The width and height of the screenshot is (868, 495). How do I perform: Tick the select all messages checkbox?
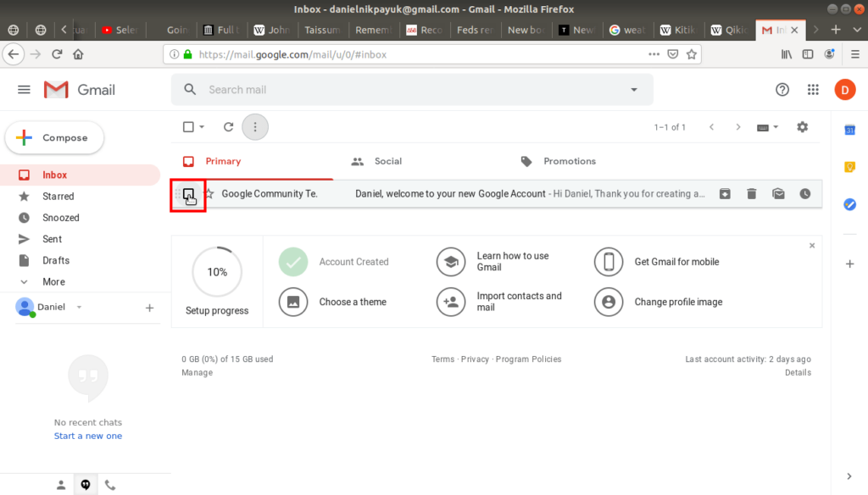[188, 127]
